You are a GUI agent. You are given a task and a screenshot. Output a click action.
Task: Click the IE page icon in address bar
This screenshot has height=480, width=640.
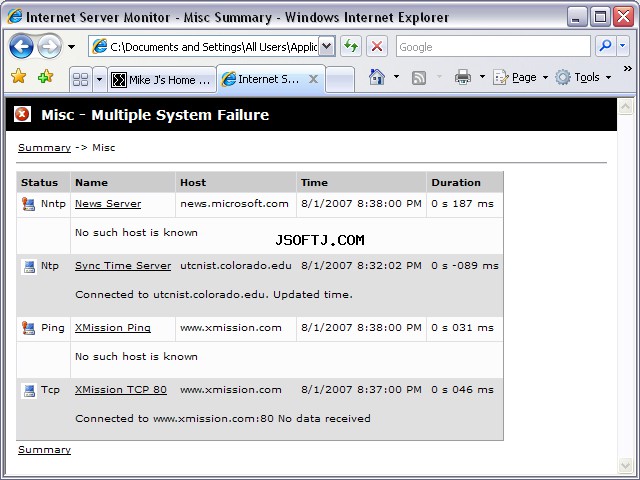[x=99, y=47]
